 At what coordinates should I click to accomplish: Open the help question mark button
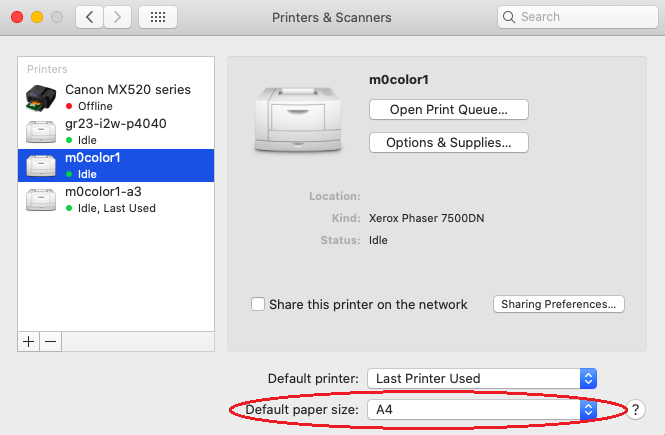pos(635,410)
